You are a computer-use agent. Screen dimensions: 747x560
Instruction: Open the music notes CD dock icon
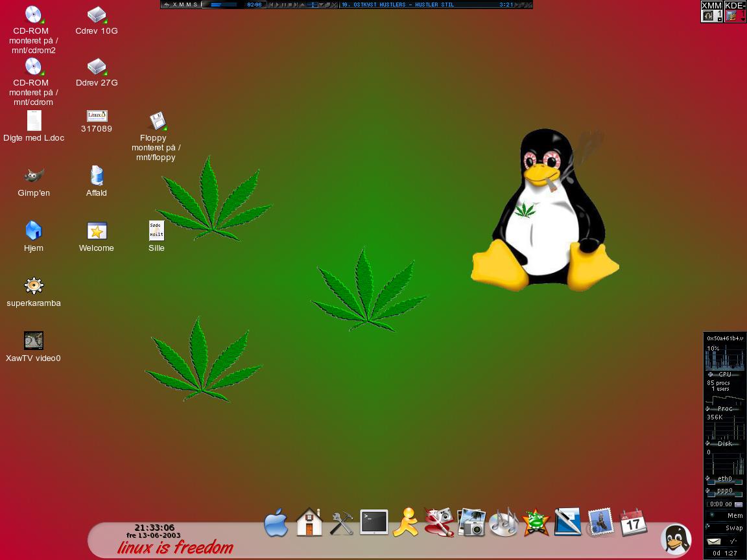(504, 522)
